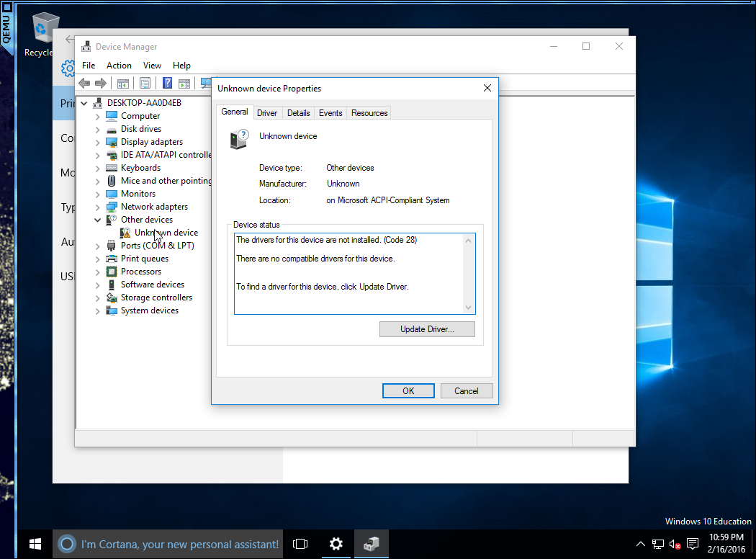The height and width of the screenshot is (559, 756).
Task: Click the IDE ATA/ATAPI controllers icon
Action: click(112, 155)
